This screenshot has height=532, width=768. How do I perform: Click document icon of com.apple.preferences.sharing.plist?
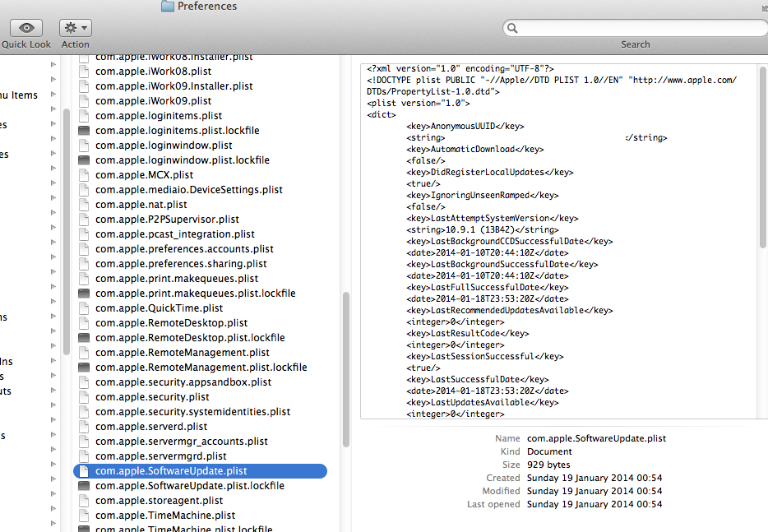coord(84,264)
